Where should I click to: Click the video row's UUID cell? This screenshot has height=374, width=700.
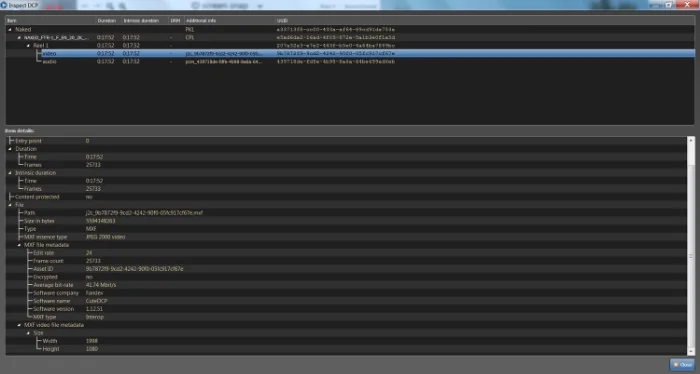pos(336,54)
